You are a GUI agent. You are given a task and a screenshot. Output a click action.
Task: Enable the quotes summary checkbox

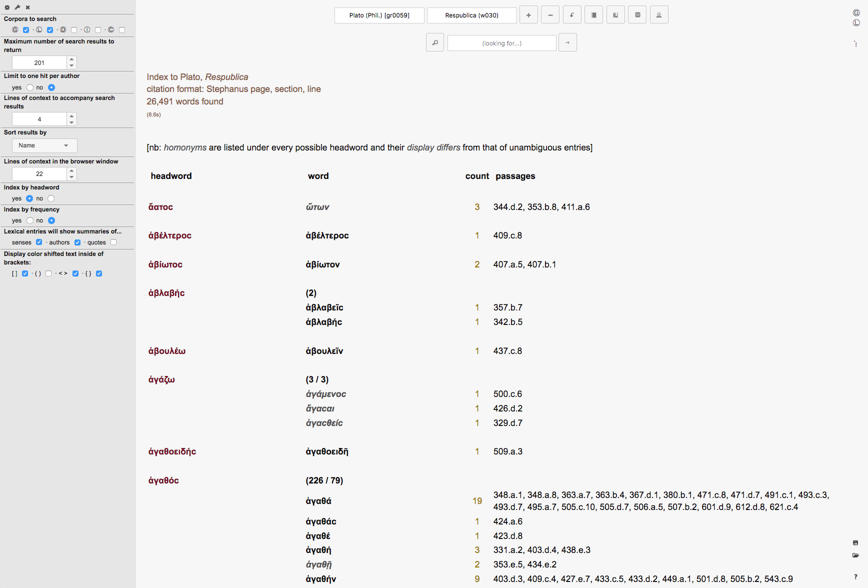click(113, 242)
